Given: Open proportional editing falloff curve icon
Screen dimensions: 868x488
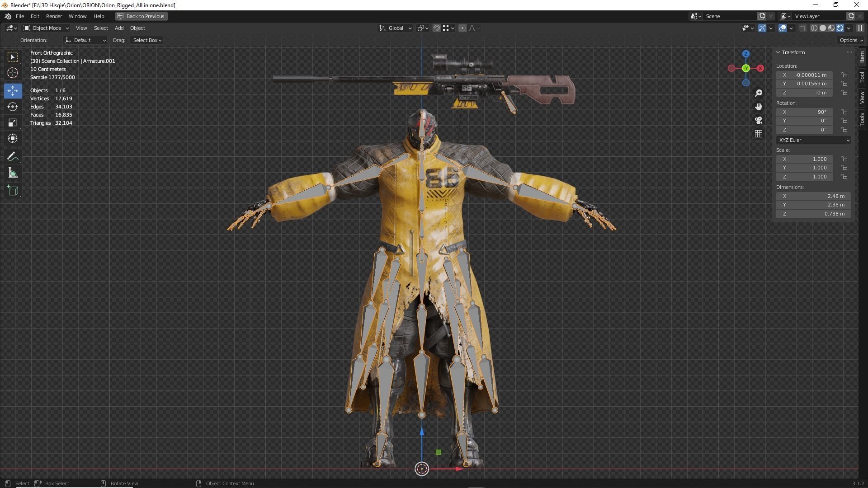Looking at the screenshot, I should [473, 28].
